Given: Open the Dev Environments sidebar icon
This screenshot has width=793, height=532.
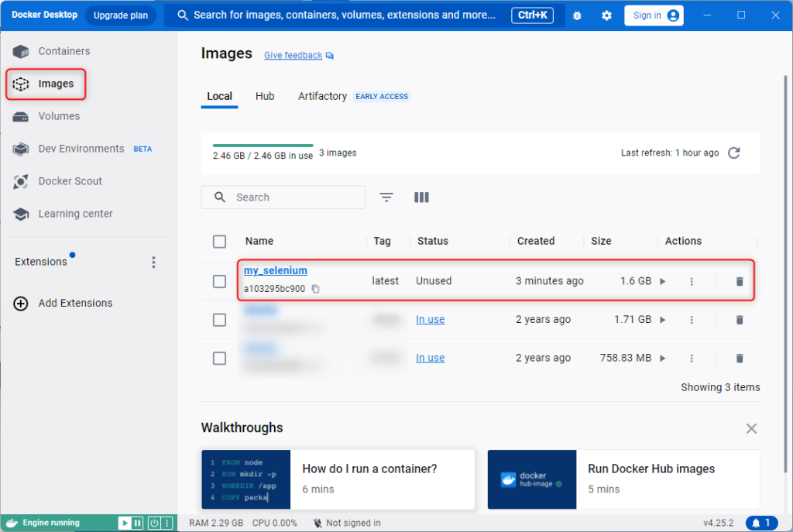Looking at the screenshot, I should [x=21, y=149].
